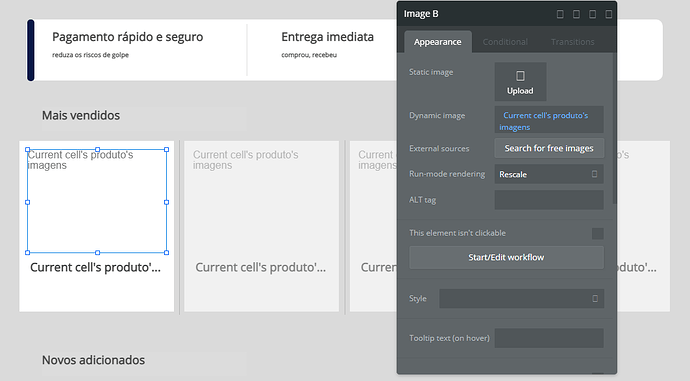
Task: Click into the ALT tag input field
Action: (x=549, y=200)
